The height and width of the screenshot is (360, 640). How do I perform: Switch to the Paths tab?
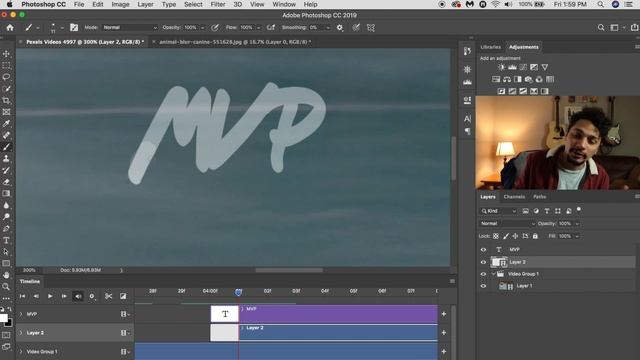coord(539,197)
